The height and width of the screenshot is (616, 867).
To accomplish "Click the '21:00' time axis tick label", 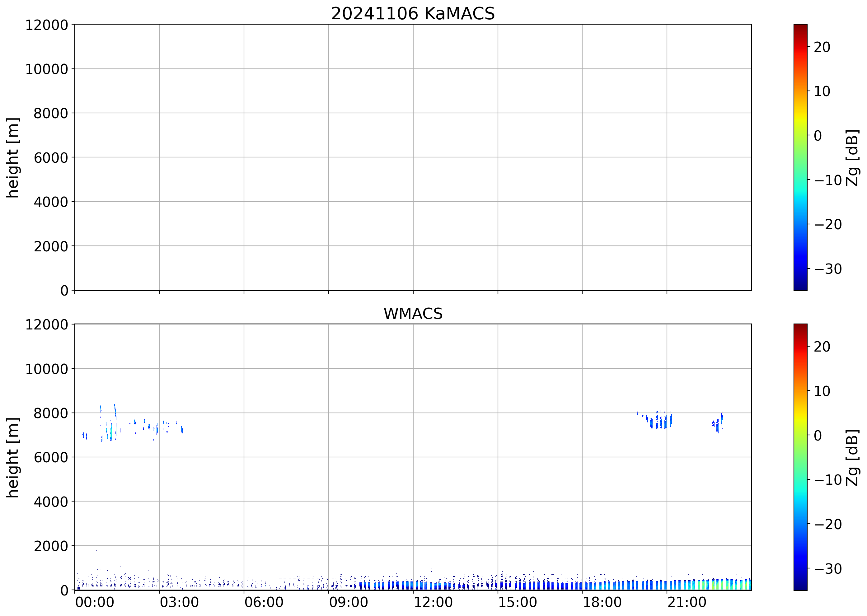I will [x=687, y=602].
